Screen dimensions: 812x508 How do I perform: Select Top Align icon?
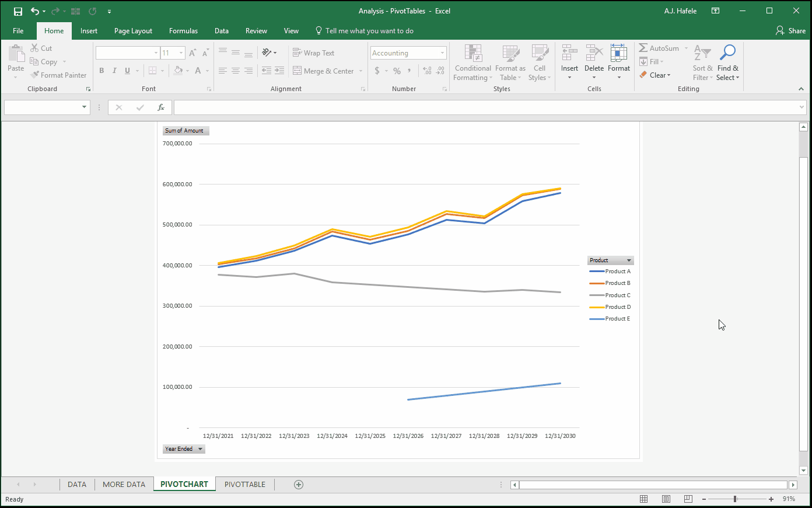tap(223, 53)
